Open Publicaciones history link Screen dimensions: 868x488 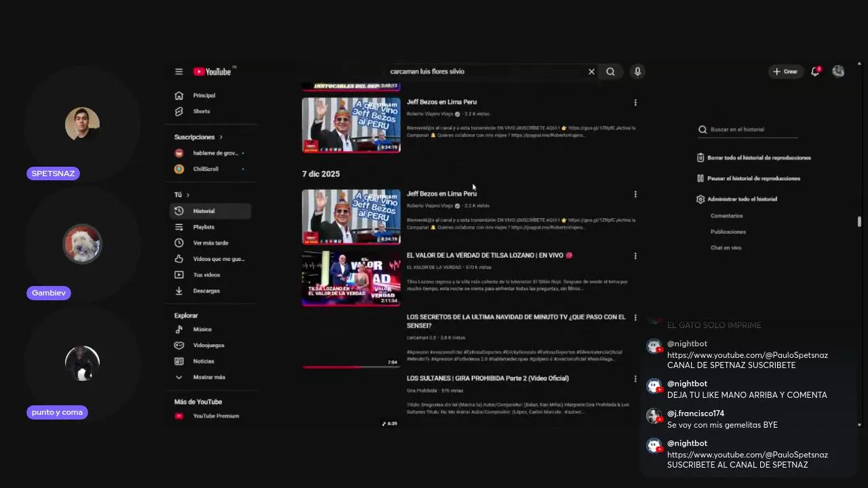click(728, 232)
